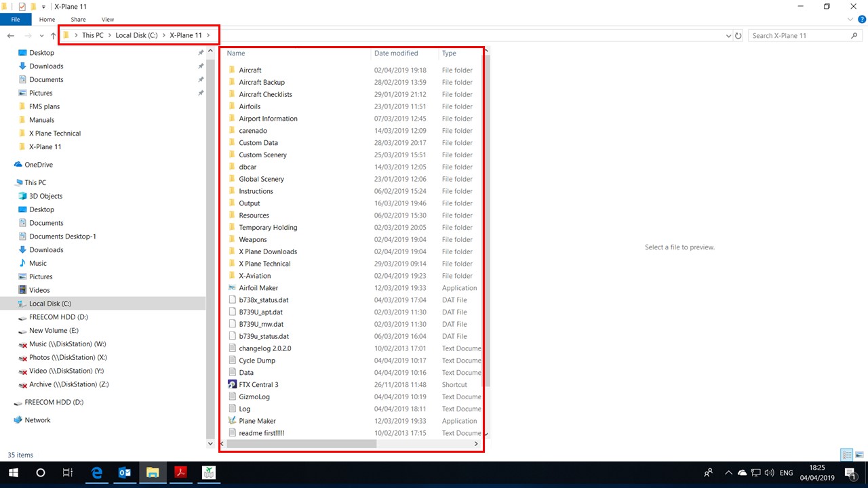The width and height of the screenshot is (868, 488).
Task: Open Recent locations dropdown arrow
Action: [x=42, y=35]
